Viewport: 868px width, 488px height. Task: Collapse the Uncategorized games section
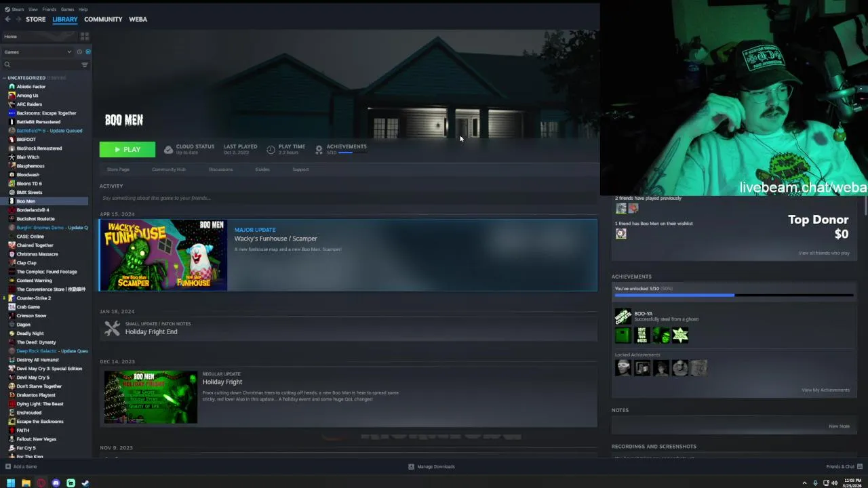pyautogui.click(x=4, y=78)
